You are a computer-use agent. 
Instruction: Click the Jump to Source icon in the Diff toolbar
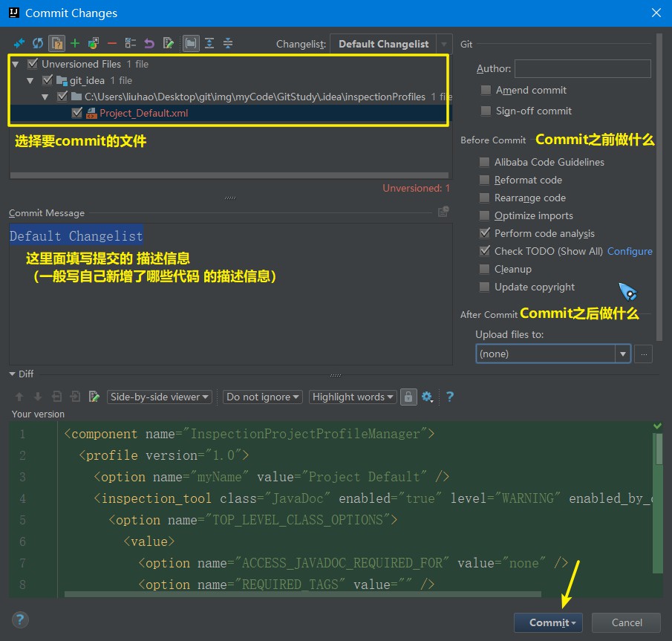(x=94, y=397)
